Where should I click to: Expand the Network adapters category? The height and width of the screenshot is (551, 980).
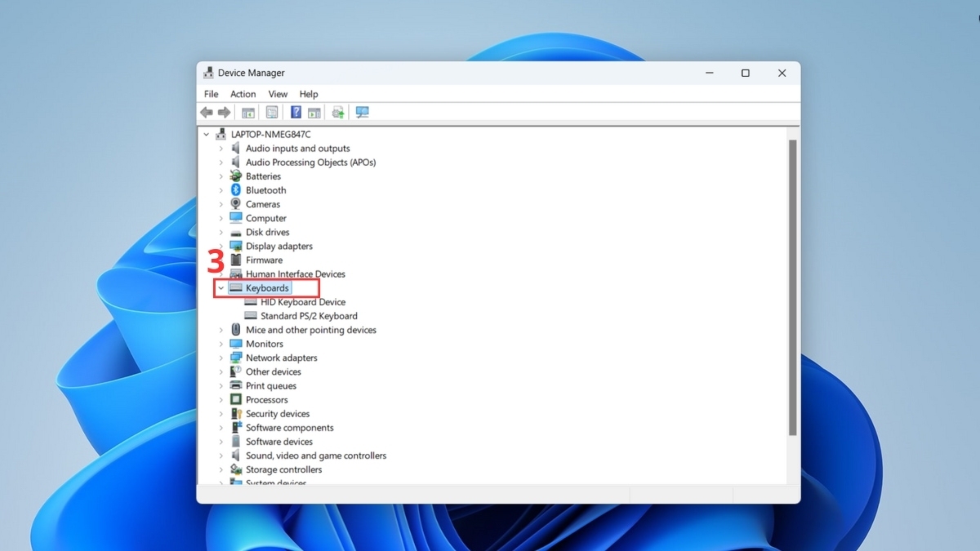pos(220,358)
